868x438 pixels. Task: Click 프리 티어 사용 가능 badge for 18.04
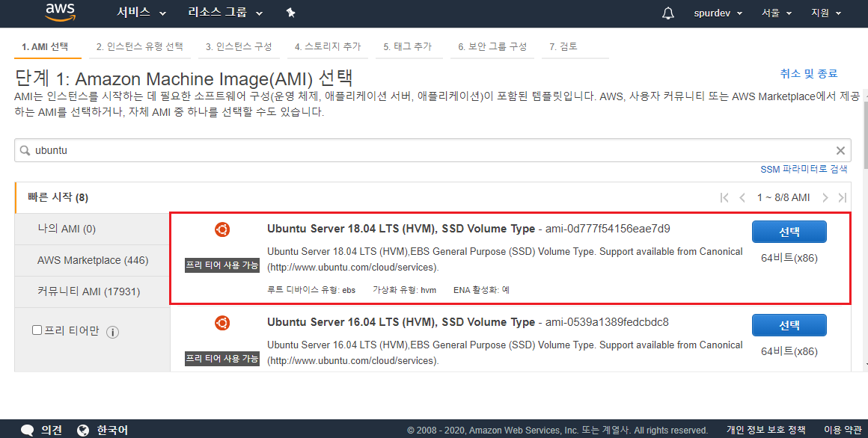coord(222,265)
